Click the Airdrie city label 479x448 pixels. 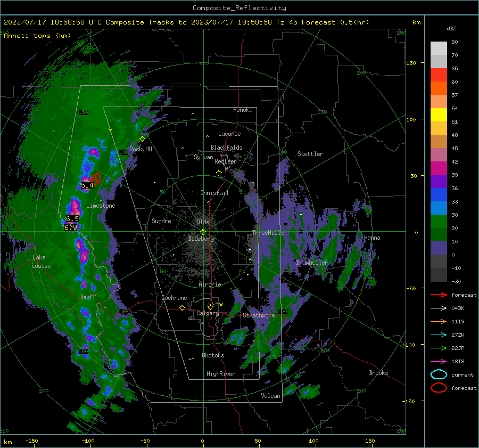point(210,284)
